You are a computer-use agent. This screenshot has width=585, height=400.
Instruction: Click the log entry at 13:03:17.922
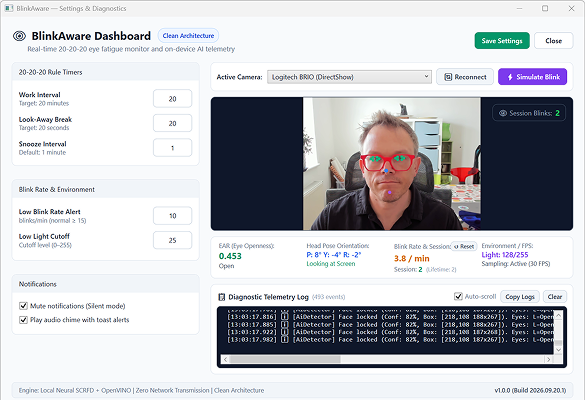pyautogui.click(x=390, y=332)
